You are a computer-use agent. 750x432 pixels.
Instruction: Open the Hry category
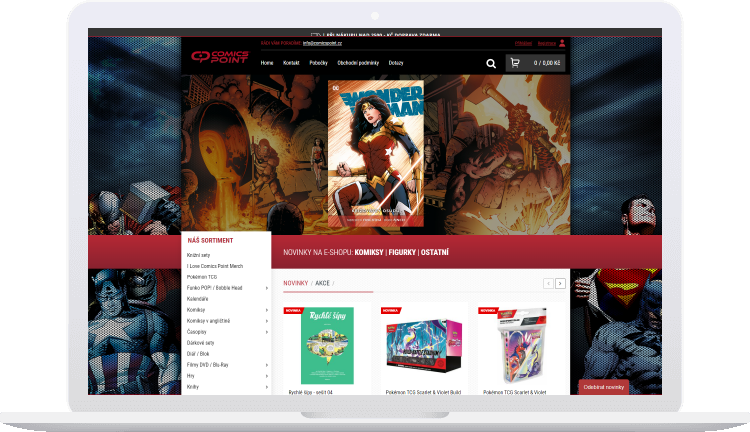tap(190, 376)
